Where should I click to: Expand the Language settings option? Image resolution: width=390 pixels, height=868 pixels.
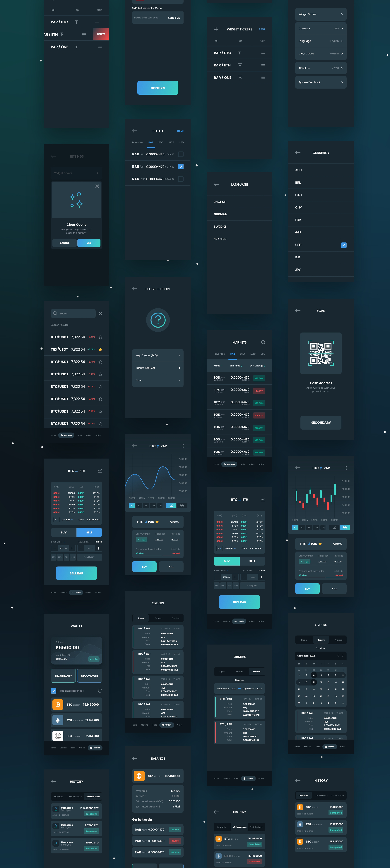click(x=321, y=42)
